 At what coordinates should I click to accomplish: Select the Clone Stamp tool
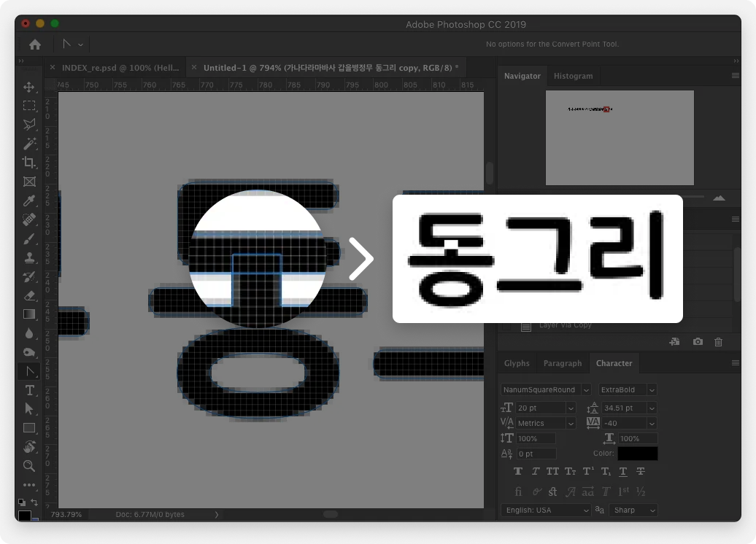29,257
